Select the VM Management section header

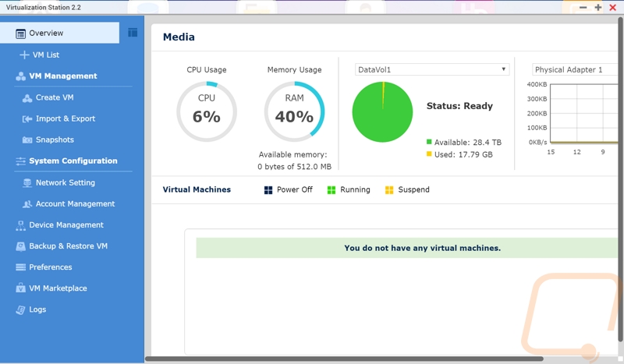pos(63,76)
